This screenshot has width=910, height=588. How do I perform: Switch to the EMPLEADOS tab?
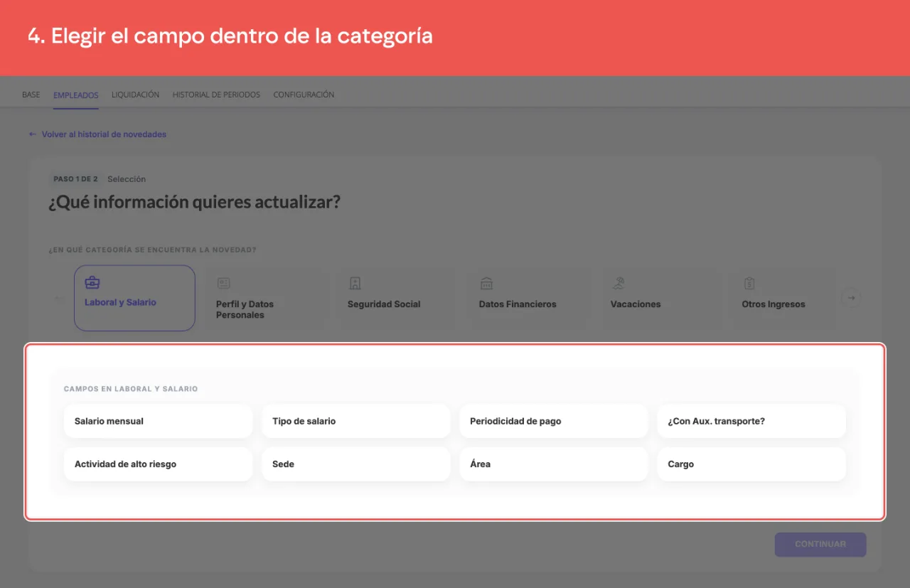point(76,95)
